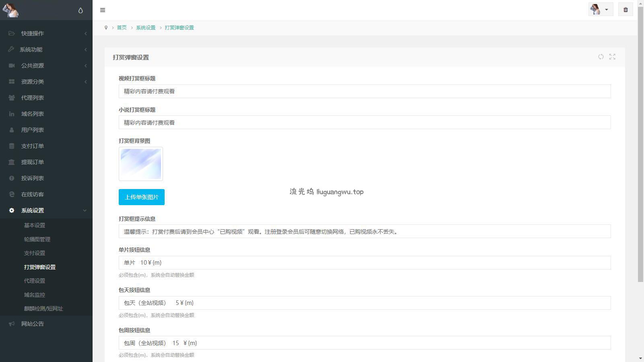Click the trash icon in top bar
644x362 pixels.
[x=625, y=10]
